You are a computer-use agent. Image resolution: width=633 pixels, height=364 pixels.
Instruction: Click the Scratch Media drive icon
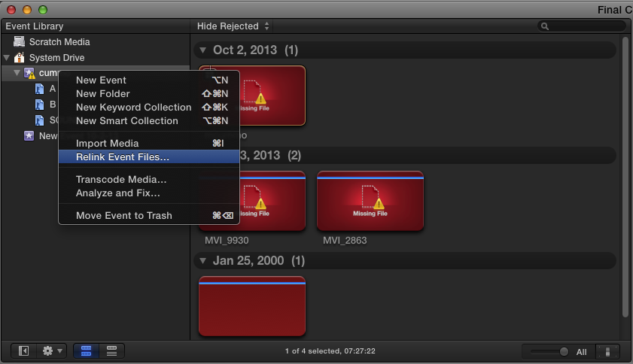coord(19,41)
